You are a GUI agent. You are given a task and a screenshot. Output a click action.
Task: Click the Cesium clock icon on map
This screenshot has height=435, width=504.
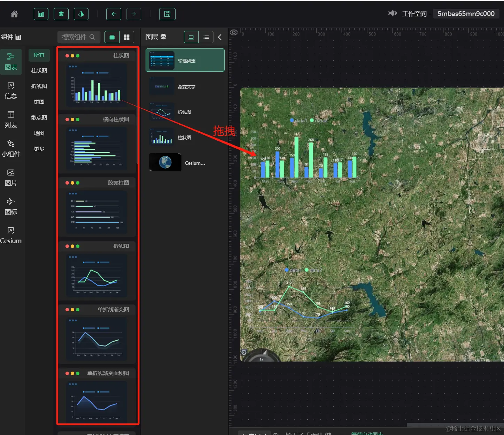pos(244,352)
